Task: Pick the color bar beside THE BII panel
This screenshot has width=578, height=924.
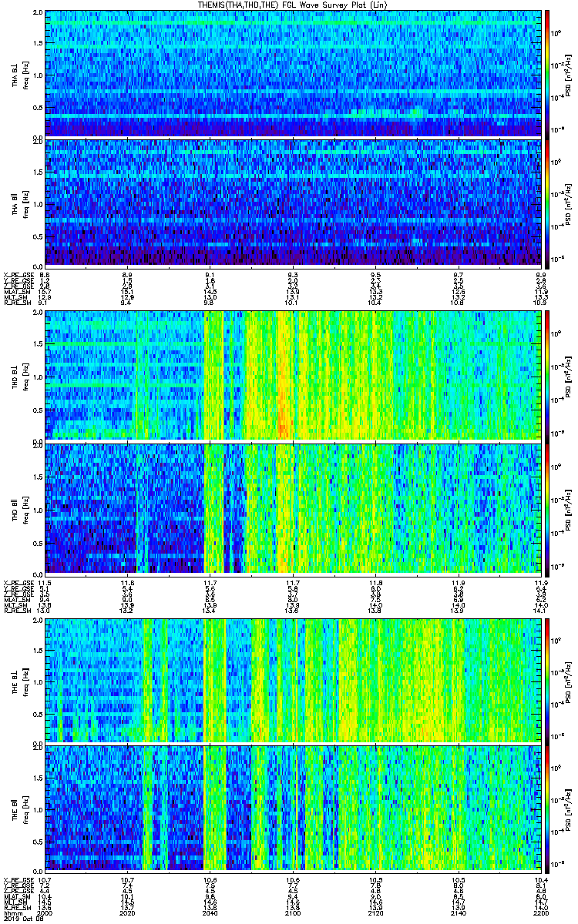Action: [547, 808]
